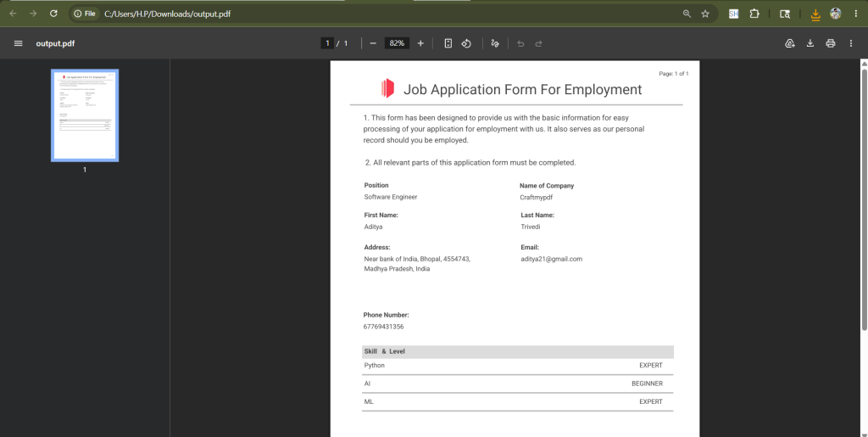Save PDF to Google Drive icon
This screenshot has width=868, height=437.
click(790, 43)
